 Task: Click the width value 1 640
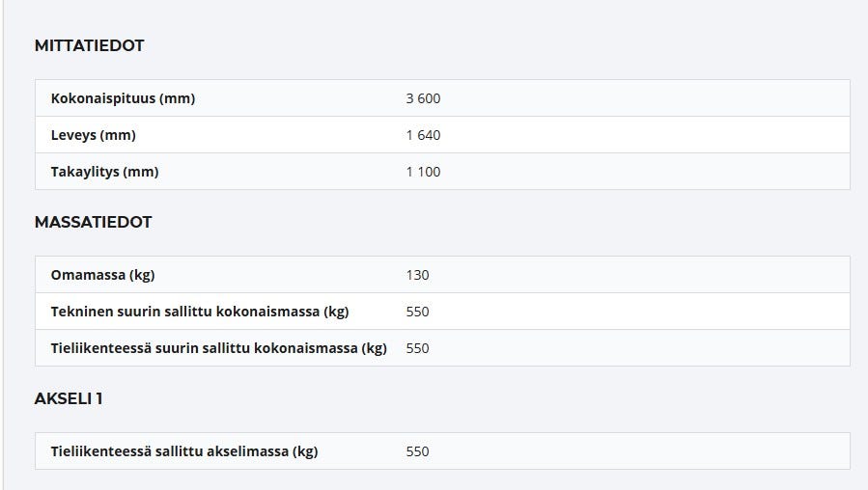tap(423, 135)
